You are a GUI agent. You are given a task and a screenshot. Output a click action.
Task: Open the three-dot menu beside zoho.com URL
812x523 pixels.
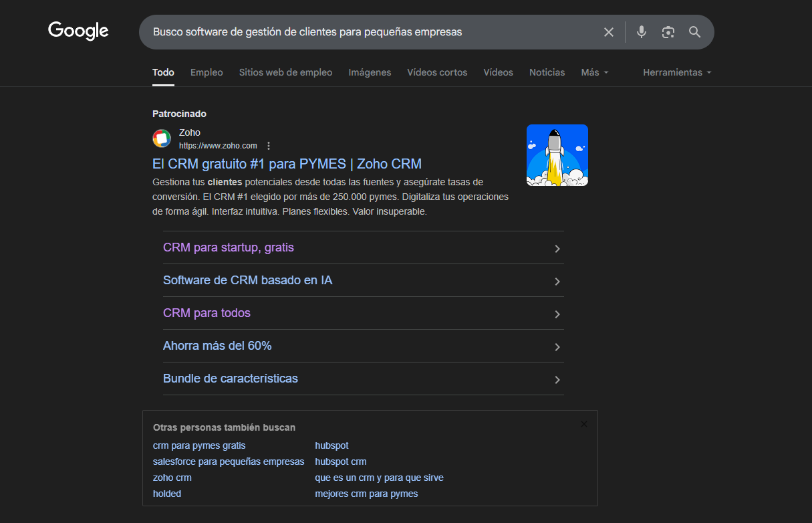[x=269, y=146]
